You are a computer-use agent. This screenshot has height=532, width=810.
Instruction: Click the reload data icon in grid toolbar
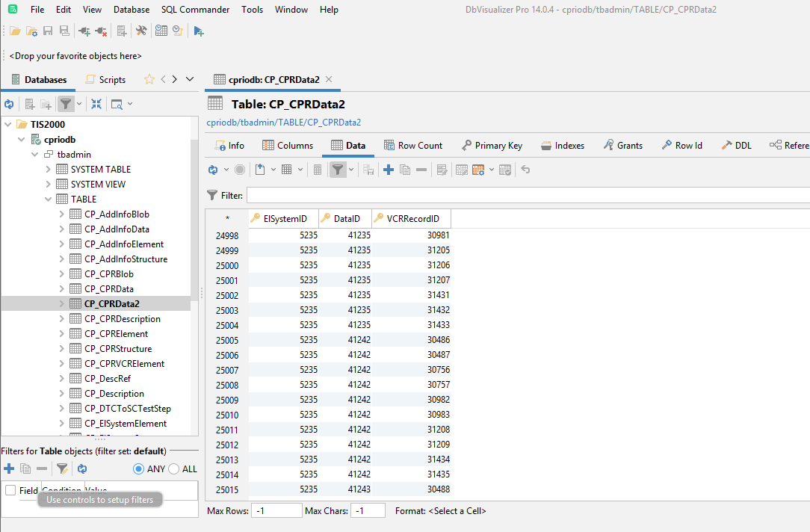point(213,170)
